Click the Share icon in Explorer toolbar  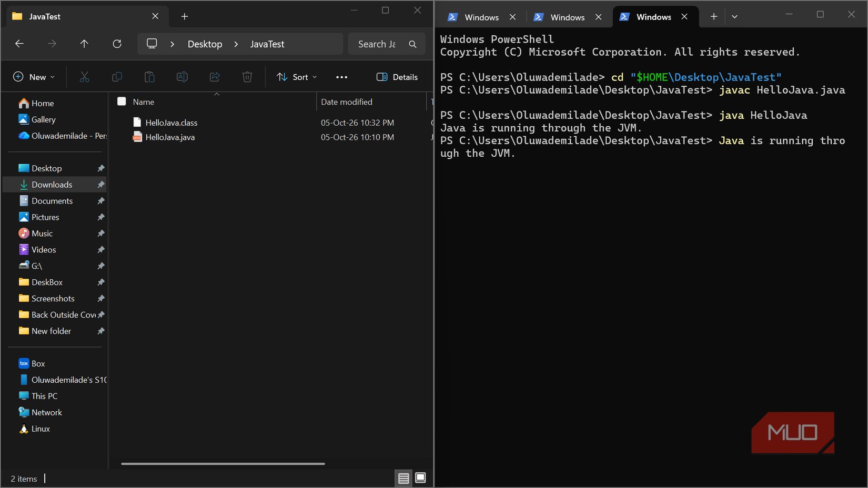tap(215, 77)
